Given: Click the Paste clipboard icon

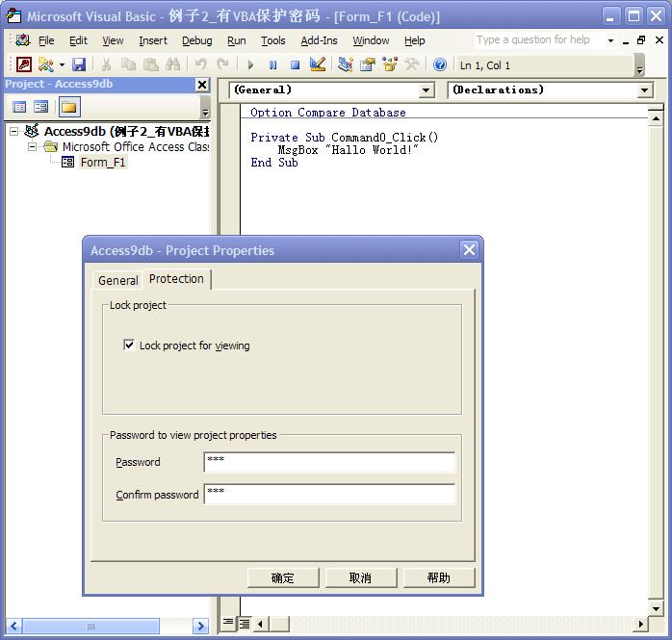Looking at the screenshot, I should pos(150,64).
